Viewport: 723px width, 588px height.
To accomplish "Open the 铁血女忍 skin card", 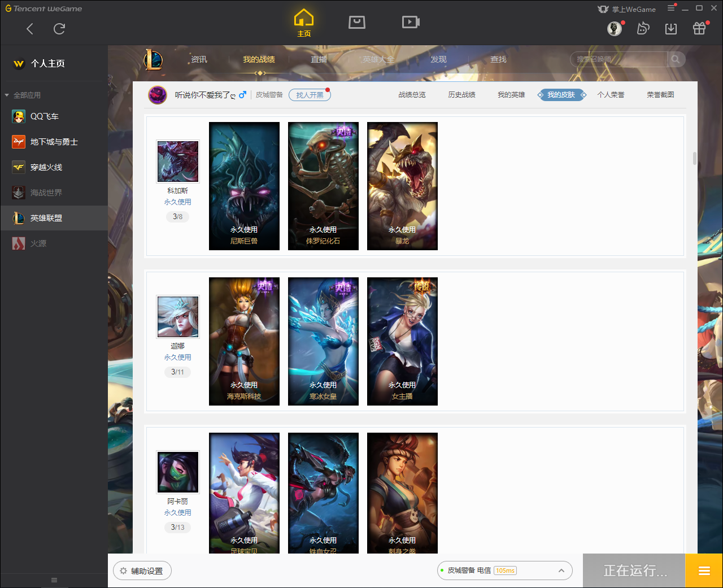I will pyautogui.click(x=323, y=493).
